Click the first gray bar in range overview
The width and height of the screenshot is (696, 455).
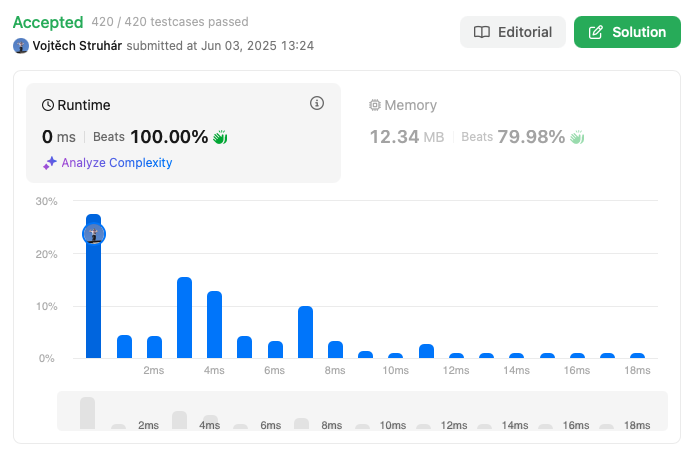tap(87, 413)
